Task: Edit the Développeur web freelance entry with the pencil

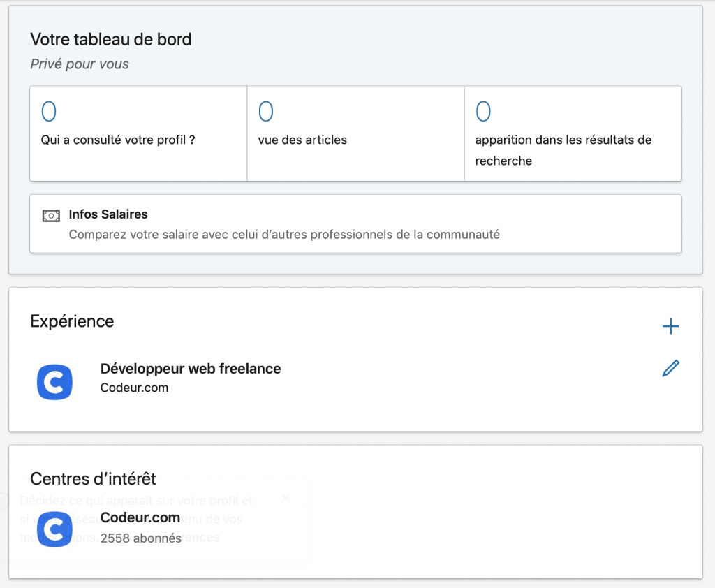Action: point(670,368)
